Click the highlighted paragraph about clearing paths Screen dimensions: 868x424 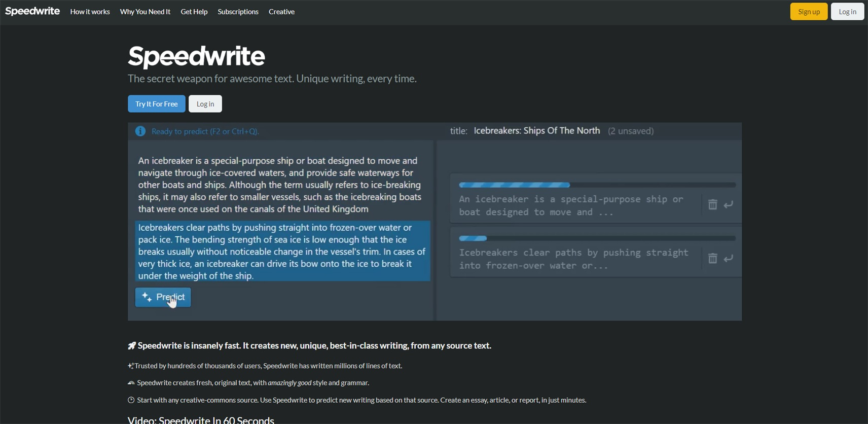click(x=282, y=251)
